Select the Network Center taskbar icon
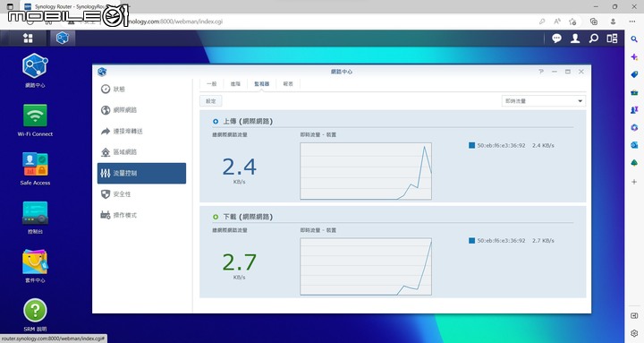The width and height of the screenshot is (644, 343). coord(63,39)
